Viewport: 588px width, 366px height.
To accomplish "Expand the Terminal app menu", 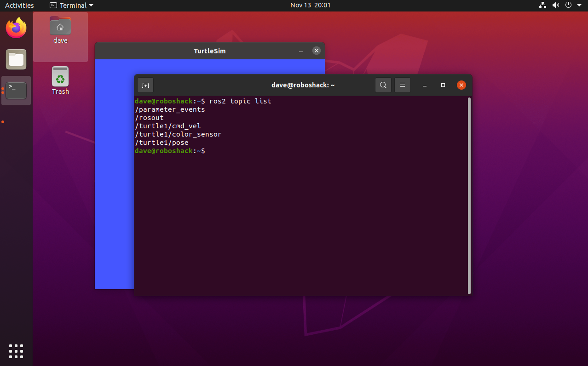I will pyautogui.click(x=71, y=6).
